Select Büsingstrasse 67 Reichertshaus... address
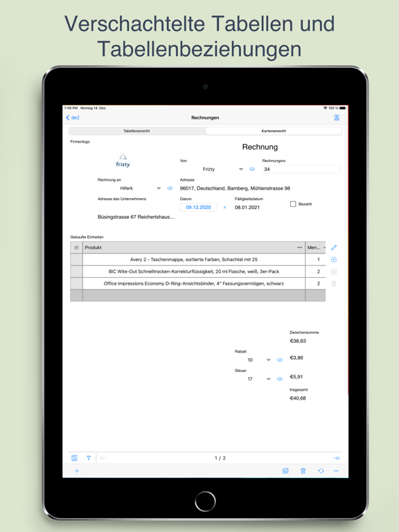399x532 pixels. coord(136,217)
